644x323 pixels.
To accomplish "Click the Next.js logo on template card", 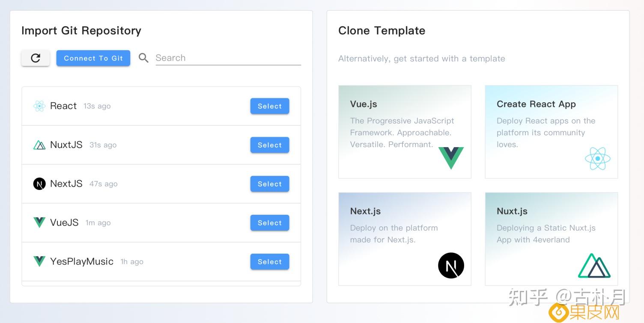I will (x=451, y=265).
